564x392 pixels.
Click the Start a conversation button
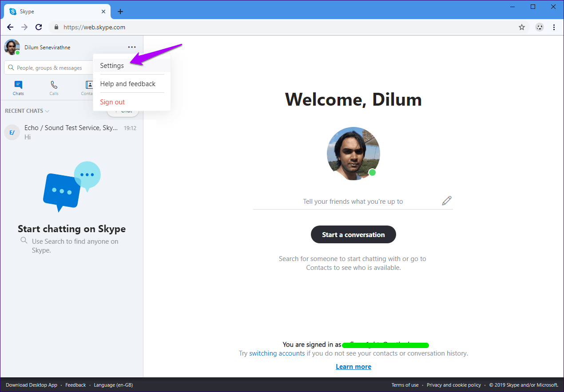(353, 234)
